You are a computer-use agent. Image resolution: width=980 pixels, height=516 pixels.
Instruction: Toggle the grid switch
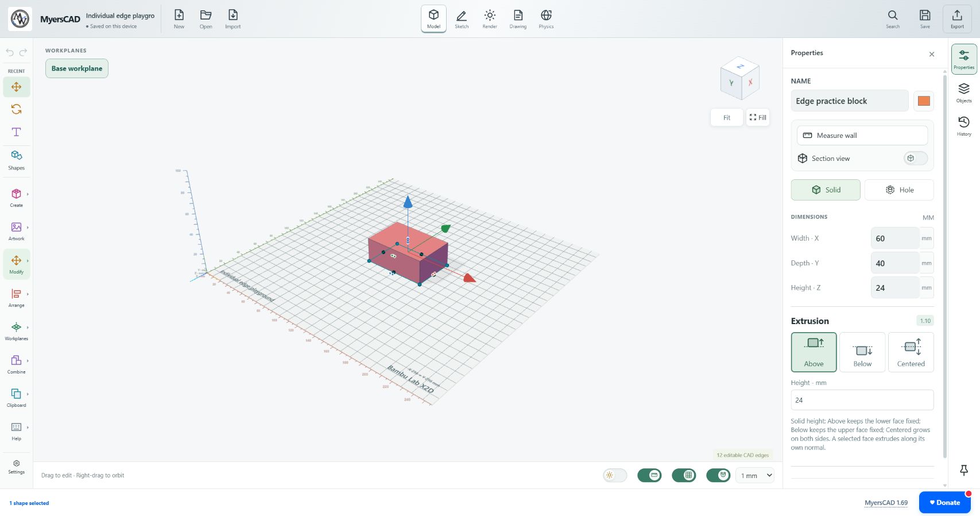pyautogui.click(x=684, y=475)
